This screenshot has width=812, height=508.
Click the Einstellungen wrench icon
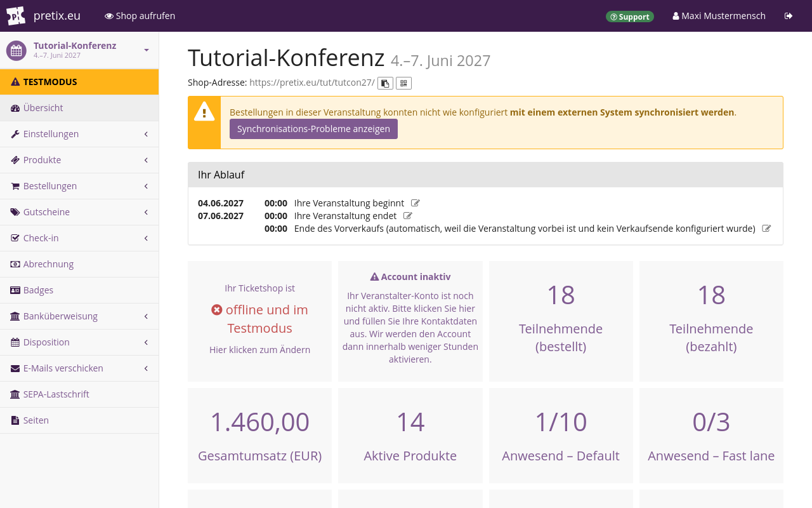[15, 134]
